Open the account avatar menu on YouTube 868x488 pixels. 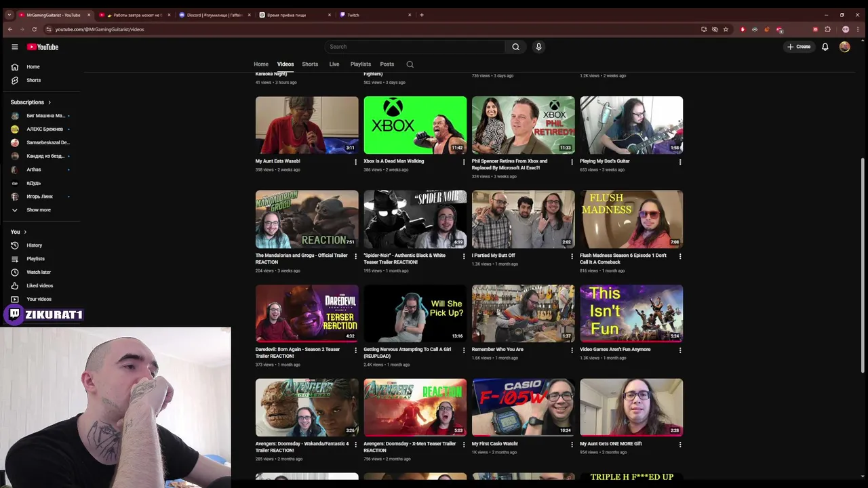(x=844, y=47)
